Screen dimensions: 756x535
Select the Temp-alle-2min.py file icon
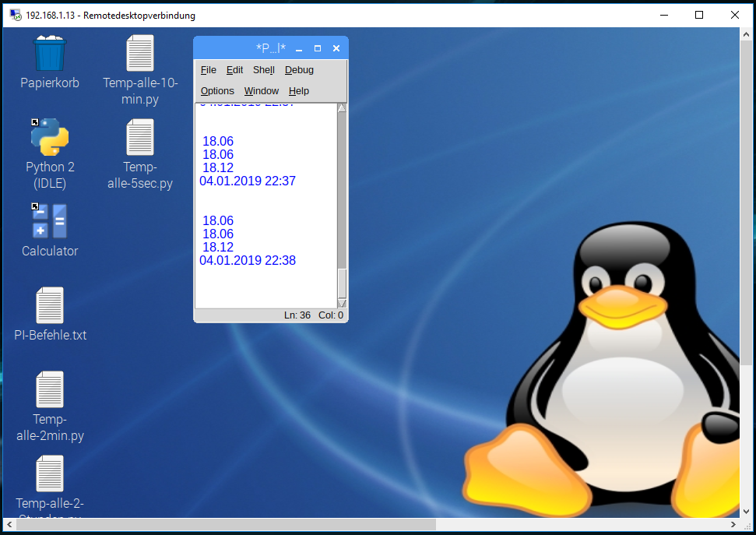[x=50, y=389]
